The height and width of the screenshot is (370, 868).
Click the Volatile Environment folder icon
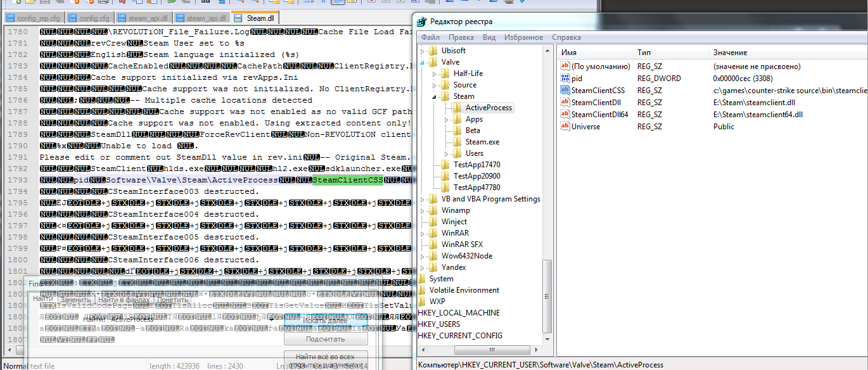click(422, 290)
